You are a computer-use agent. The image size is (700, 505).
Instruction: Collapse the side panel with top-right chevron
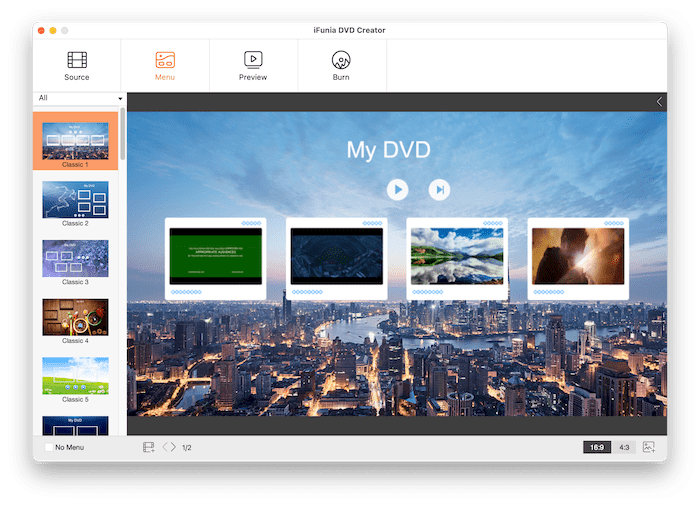tap(659, 102)
